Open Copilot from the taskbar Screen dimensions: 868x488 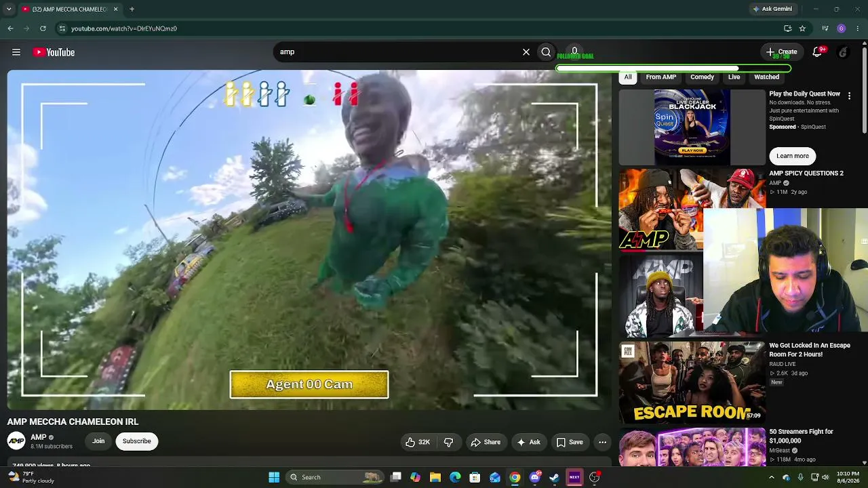[416, 477]
